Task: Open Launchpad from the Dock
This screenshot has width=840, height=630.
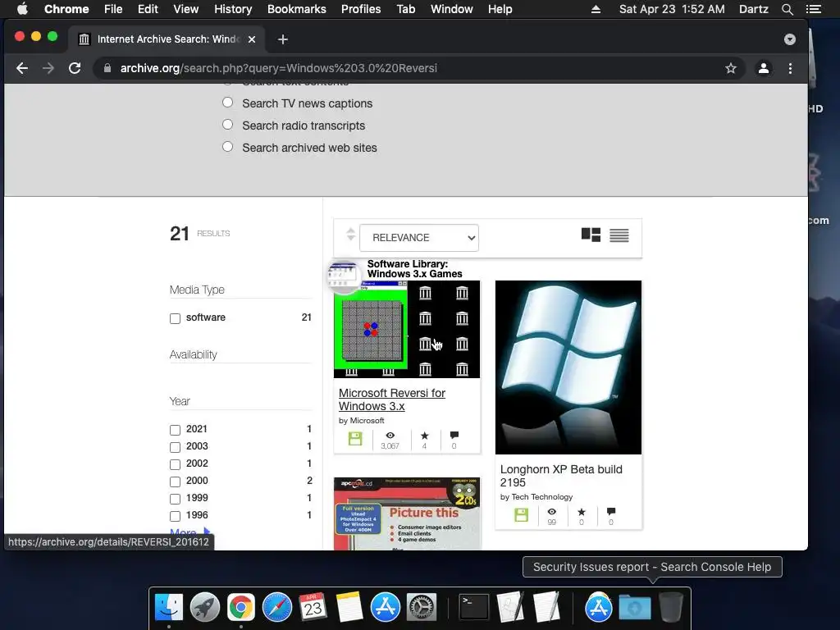Action: coord(204,607)
